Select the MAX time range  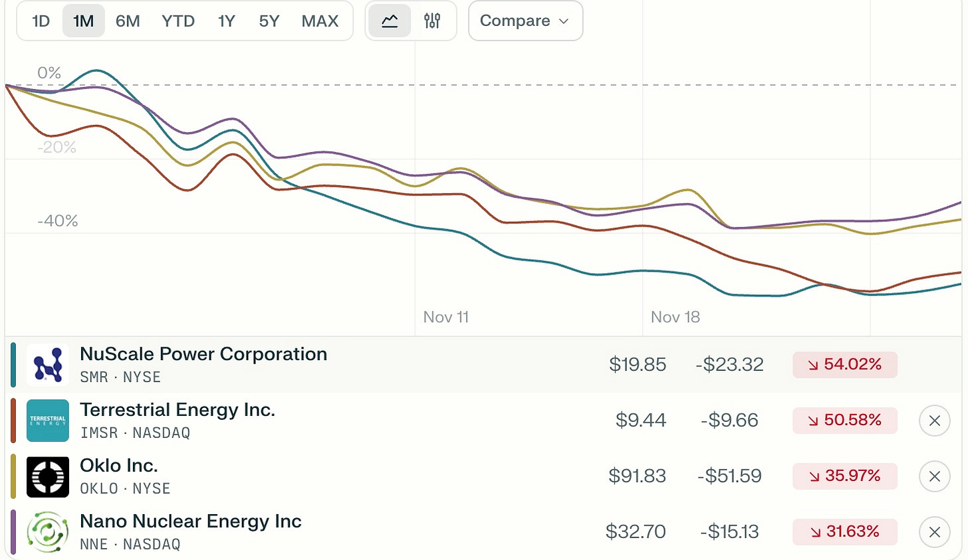click(320, 21)
